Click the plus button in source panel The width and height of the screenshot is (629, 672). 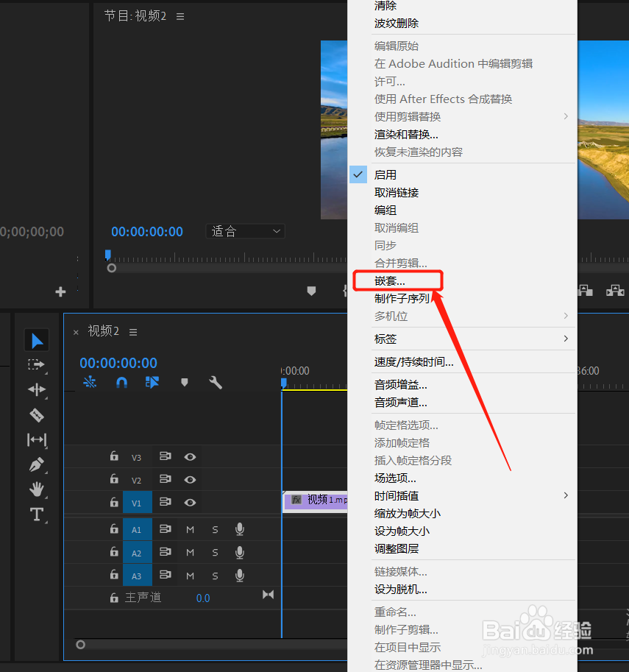point(60,292)
